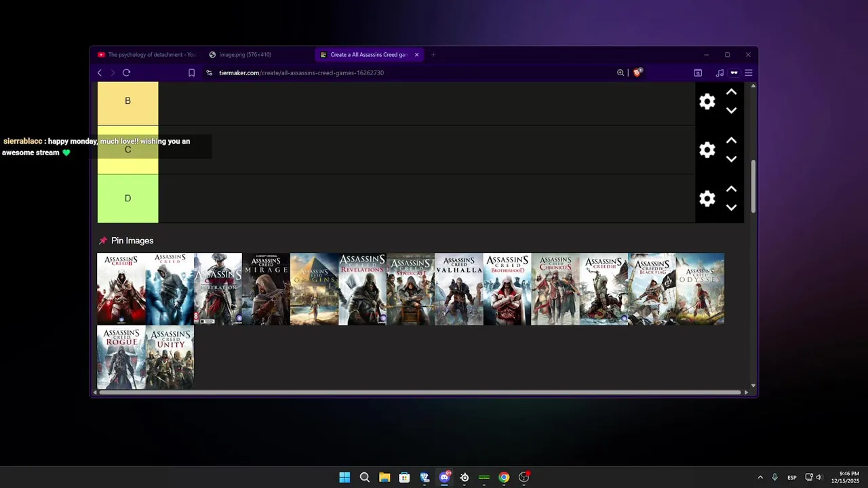868x488 pixels.
Task: Move tier C down with arrow
Action: [731, 159]
